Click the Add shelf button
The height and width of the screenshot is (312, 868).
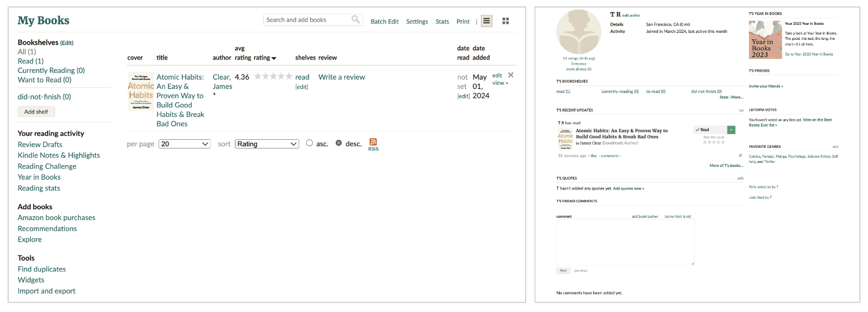point(36,112)
